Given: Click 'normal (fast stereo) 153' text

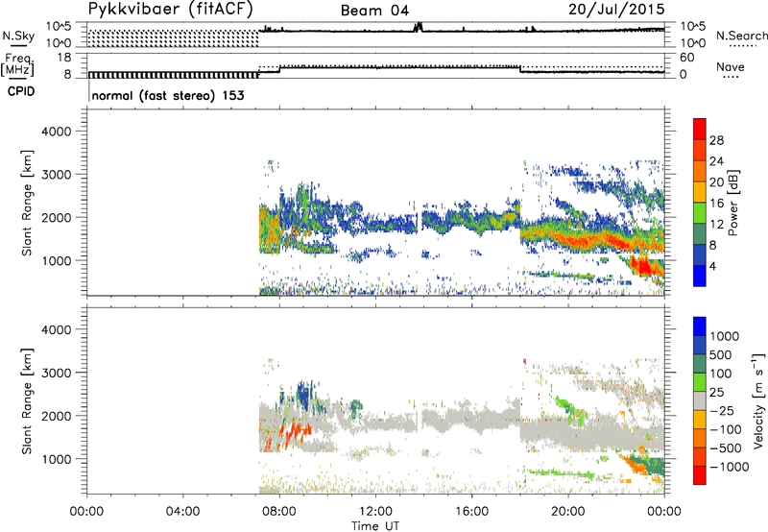Looking at the screenshot, I should point(168,95).
